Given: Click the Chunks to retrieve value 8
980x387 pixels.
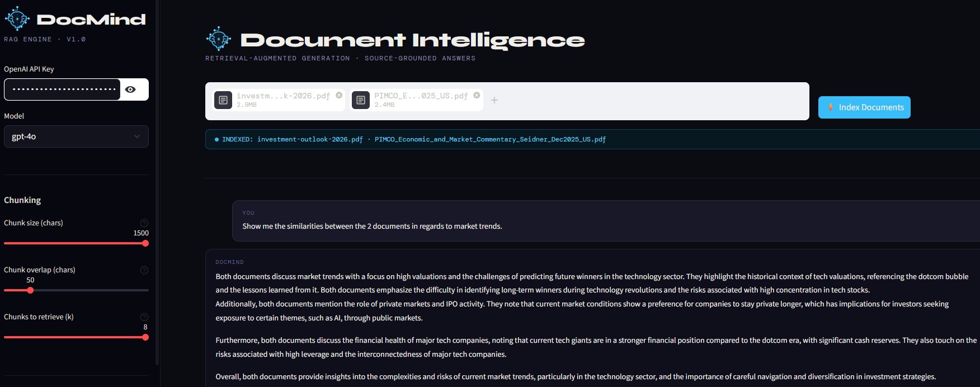Looking at the screenshot, I should [145, 327].
